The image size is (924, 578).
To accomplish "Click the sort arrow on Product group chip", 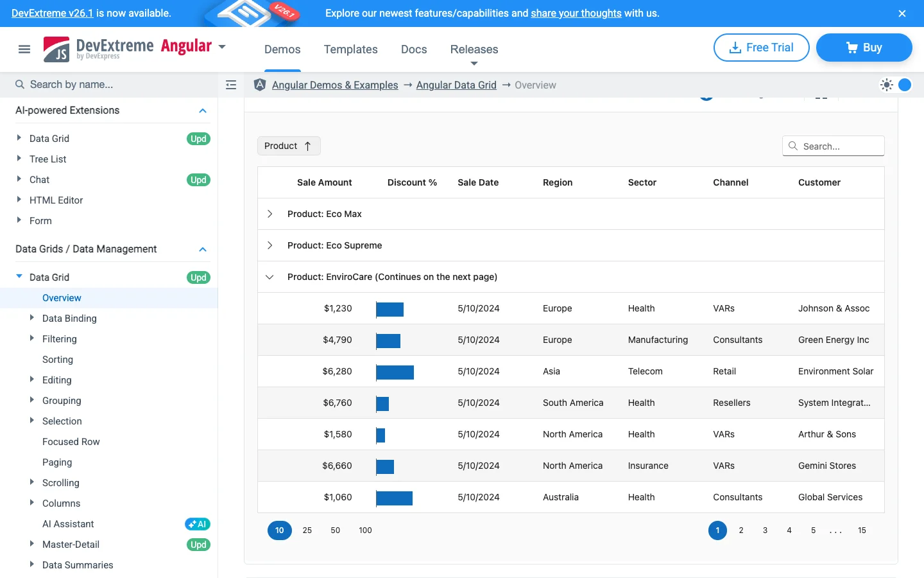I will pyautogui.click(x=308, y=146).
